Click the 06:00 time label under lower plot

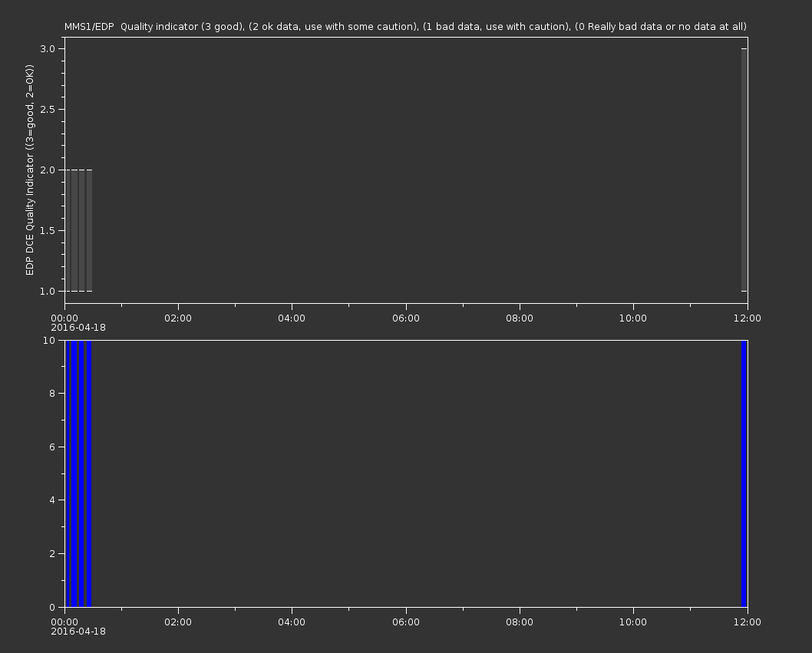tap(406, 622)
